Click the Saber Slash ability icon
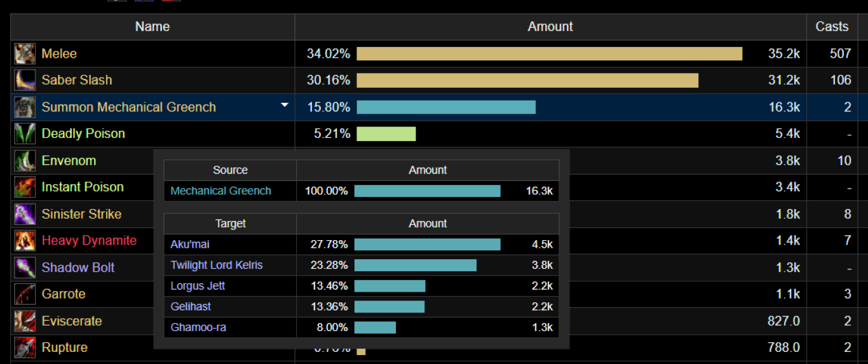Viewport: 868px width, 364px height. point(25,81)
